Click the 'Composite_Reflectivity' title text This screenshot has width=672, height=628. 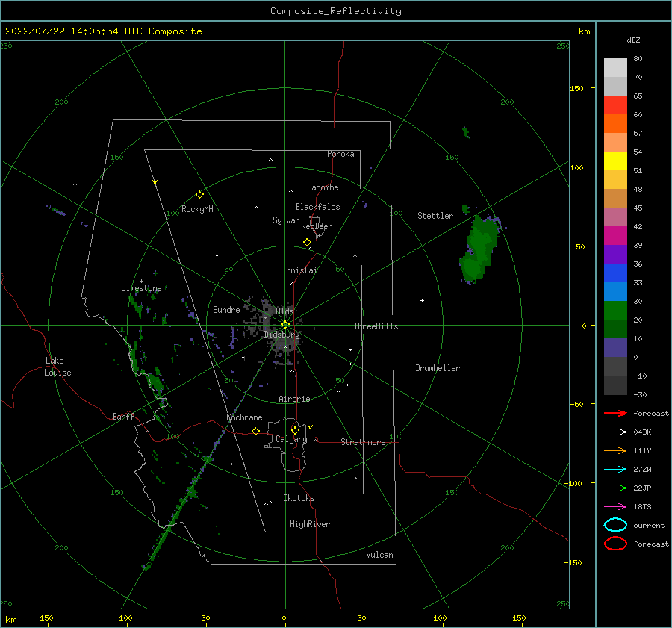coord(336,11)
